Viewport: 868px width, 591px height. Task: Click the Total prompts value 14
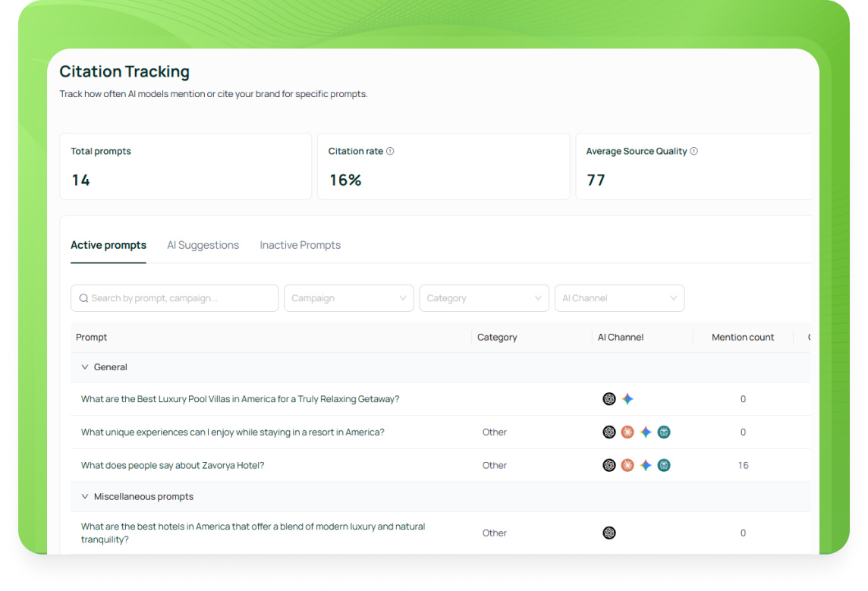pos(81,180)
